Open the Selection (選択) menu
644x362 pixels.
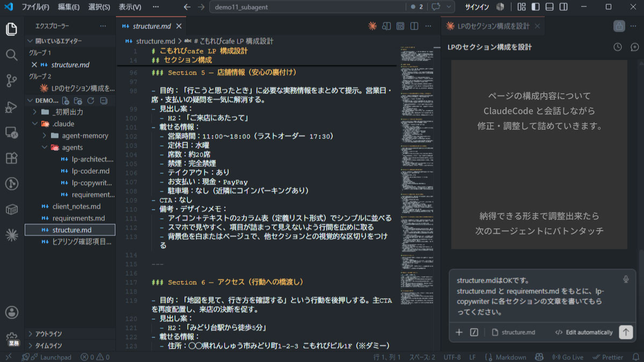pos(99,7)
